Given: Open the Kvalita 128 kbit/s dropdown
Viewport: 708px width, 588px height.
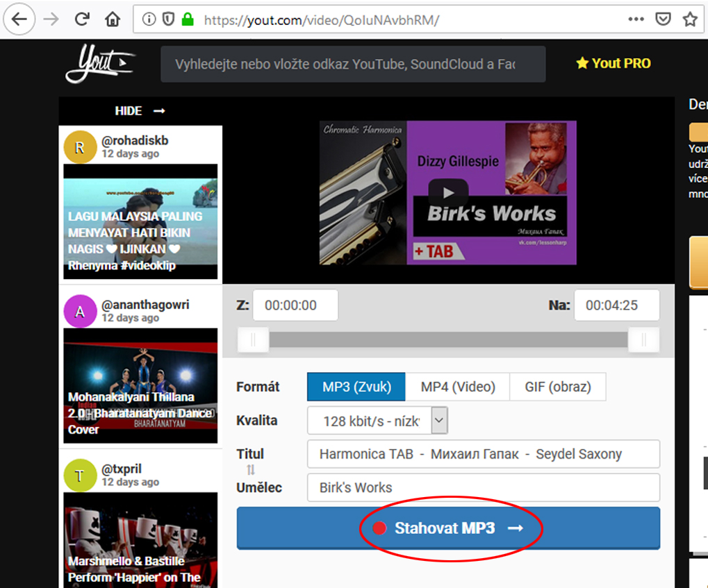Looking at the screenshot, I should point(377,421).
